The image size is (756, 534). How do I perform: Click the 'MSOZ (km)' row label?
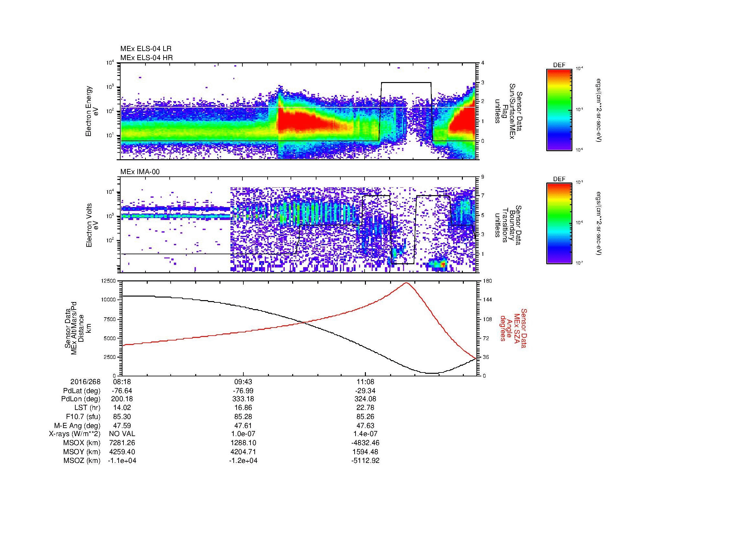[82, 461]
